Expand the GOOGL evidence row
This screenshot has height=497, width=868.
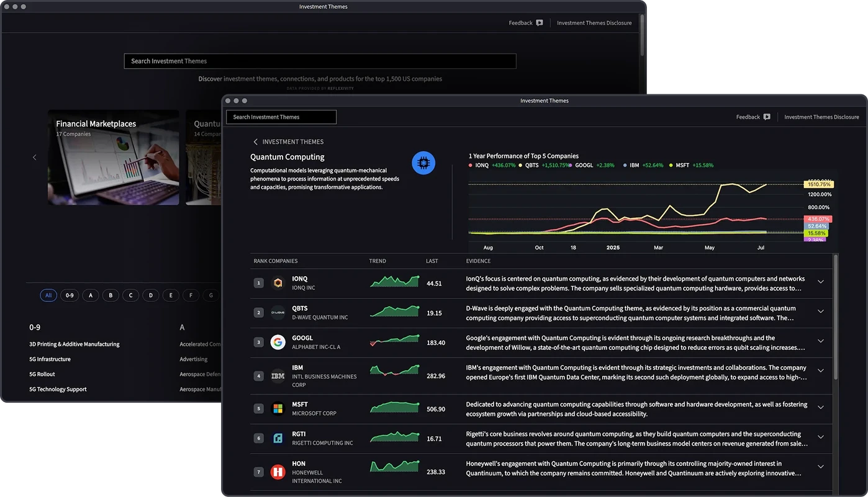pos(821,341)
